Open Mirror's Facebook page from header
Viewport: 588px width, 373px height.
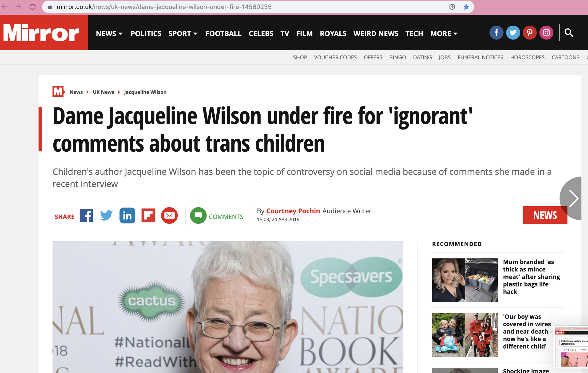pos(496,33)
